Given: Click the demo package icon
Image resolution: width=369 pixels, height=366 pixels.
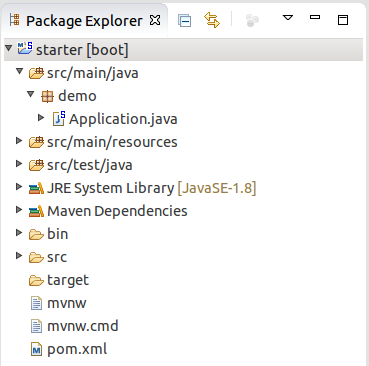Looking at the screenshot, I should point(47,96).
